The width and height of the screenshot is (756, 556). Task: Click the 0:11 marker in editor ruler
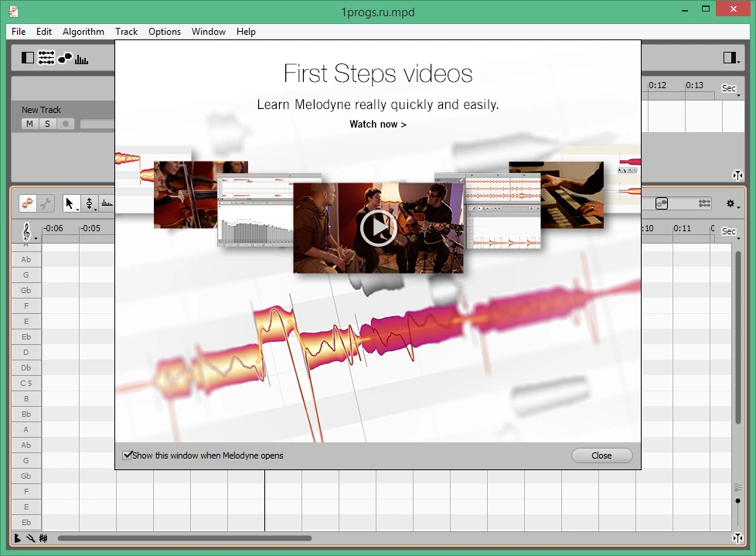pyautogui.click(x=683, y=229)
